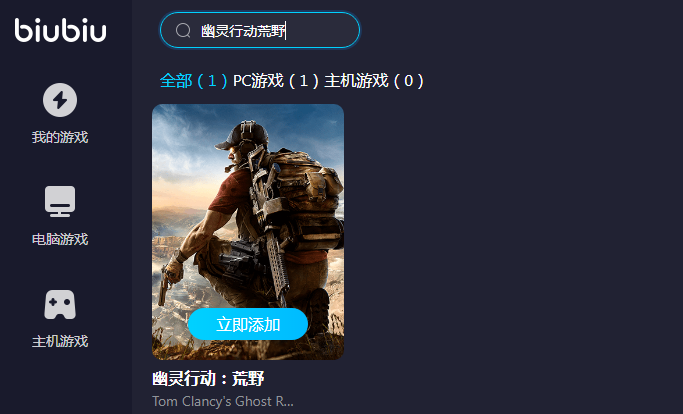This screenshot has height=414, width=683.
Task: Focus the search box containing 幽灵行动荒野
Action: (260, 31)
